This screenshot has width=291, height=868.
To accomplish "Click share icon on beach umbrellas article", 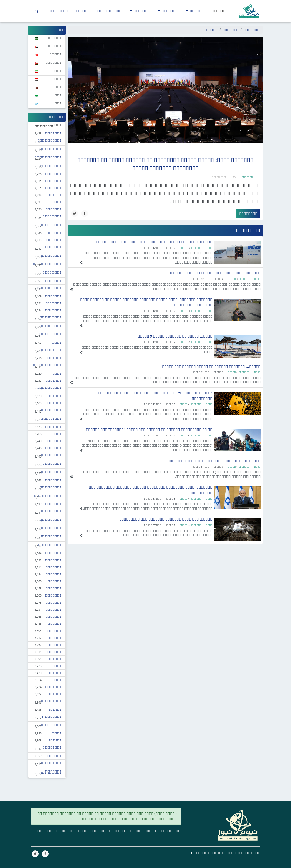I will [81, 352].
